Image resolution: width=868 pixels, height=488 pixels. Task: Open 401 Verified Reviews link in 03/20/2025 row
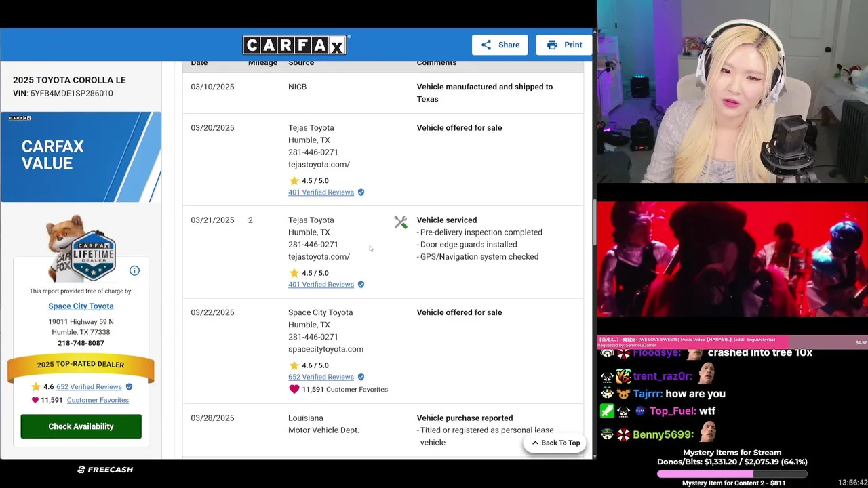tap(321, 192)
